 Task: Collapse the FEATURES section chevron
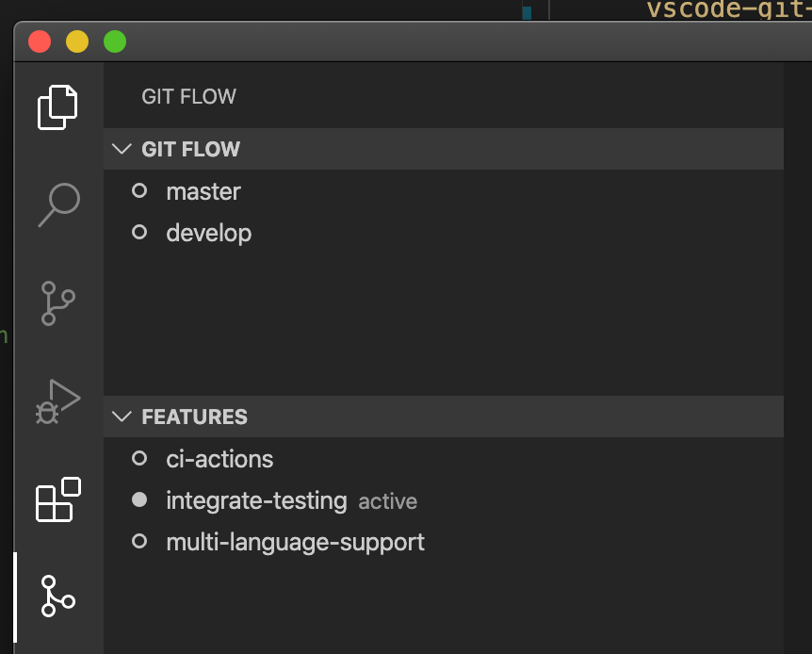click(122, 417)
